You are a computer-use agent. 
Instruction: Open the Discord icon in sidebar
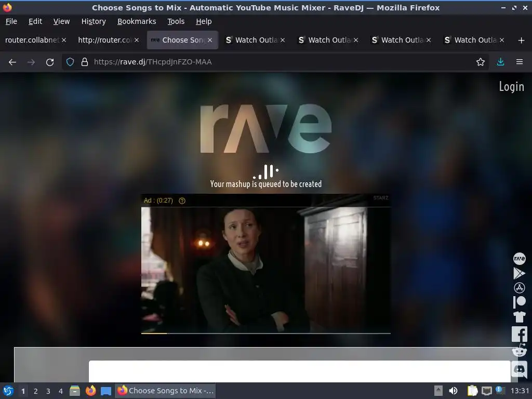tap(519, 369)
